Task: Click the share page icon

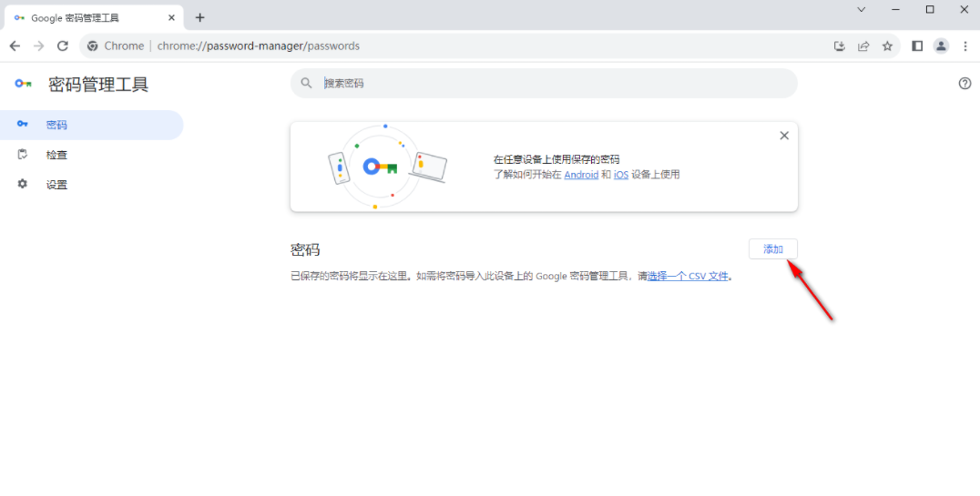Action: (863, 46)
